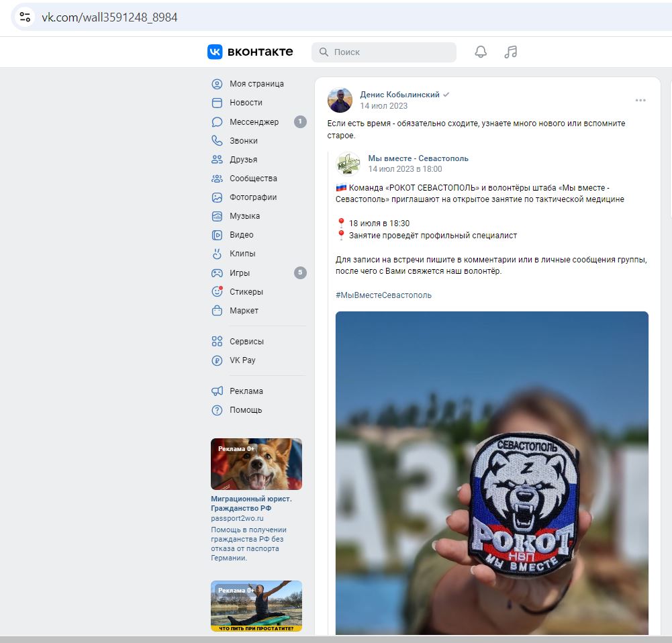Click the Сервисы grid icon
Screen dimensions: 672x643
point(218,342)
